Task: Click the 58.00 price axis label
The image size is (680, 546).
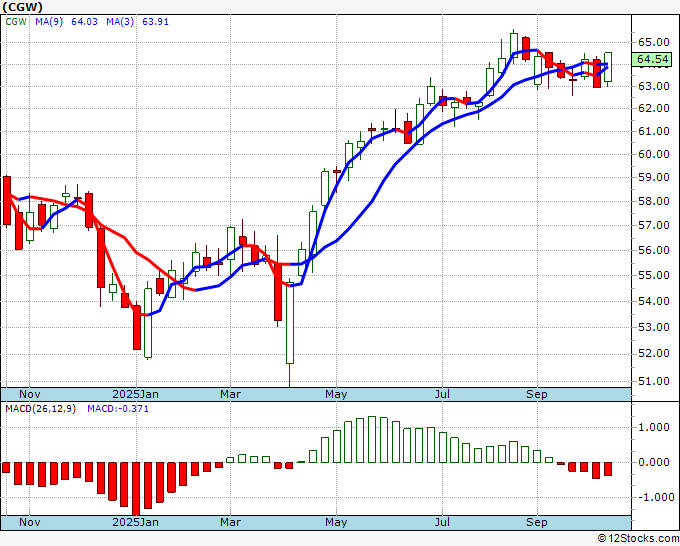Action: click(x=653, y=201)
